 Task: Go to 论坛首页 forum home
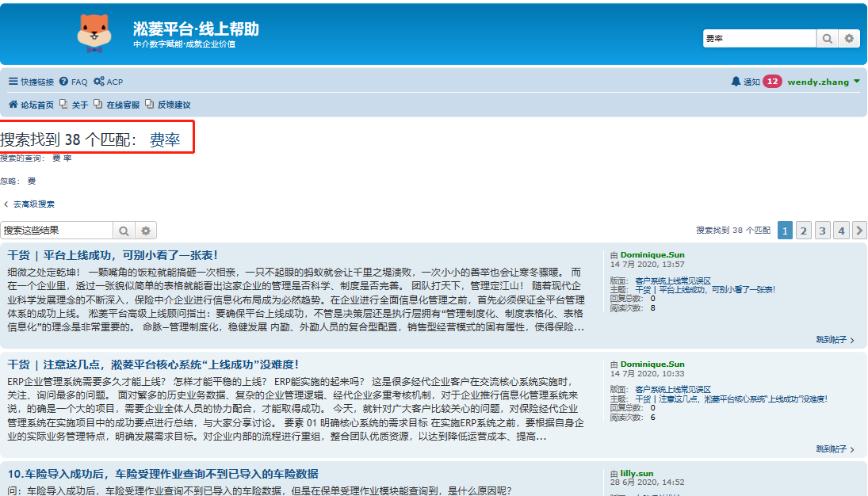(x=32, y=105)
